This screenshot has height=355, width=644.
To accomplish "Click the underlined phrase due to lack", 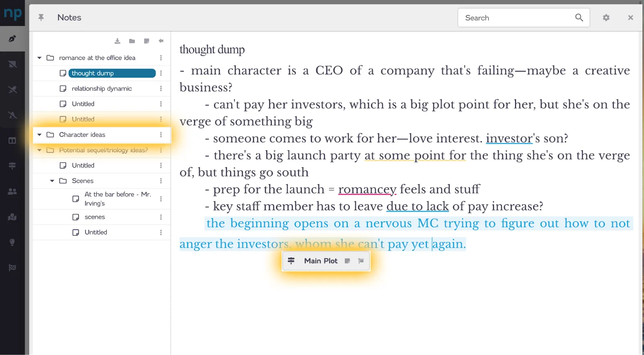I will (417, 206).
